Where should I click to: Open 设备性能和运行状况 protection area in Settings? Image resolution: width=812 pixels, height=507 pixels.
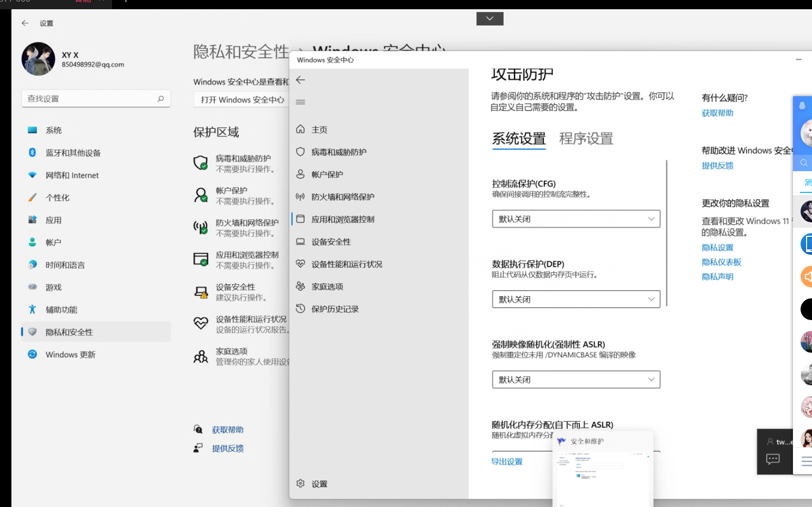tap(240, 324)
